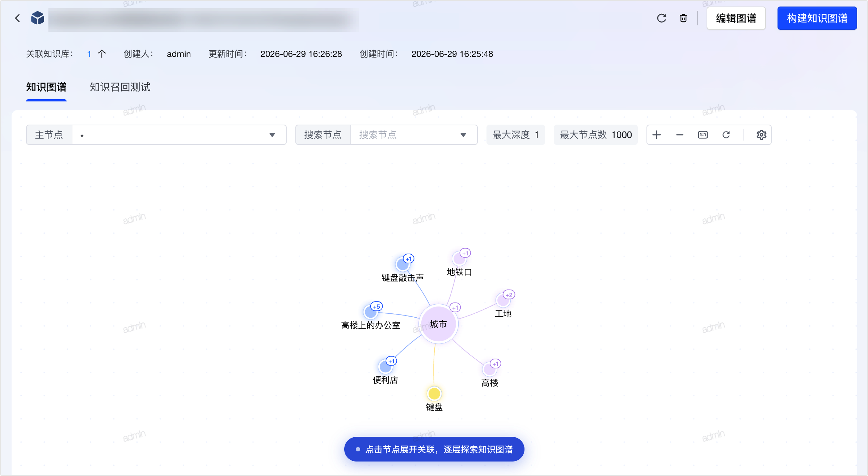The image size is (868, 476).
Task: Select the blue 键盘敲击声 node
Action: coord(402,264)
